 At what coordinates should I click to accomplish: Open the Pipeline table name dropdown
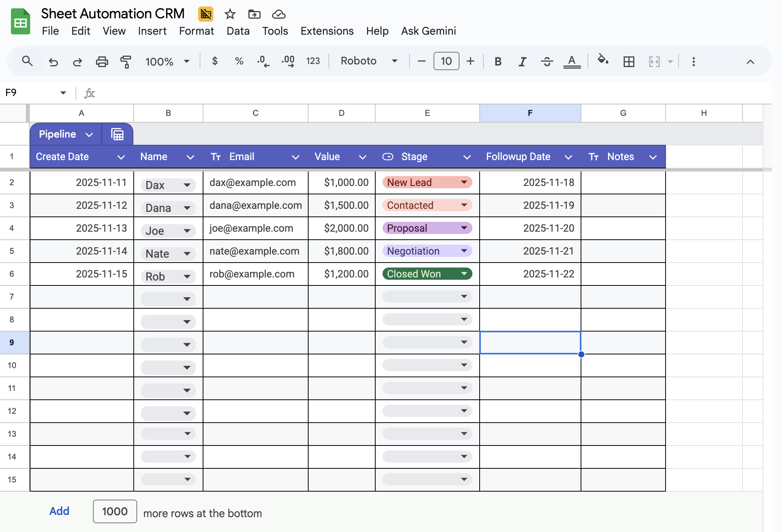tap(89, 135)
